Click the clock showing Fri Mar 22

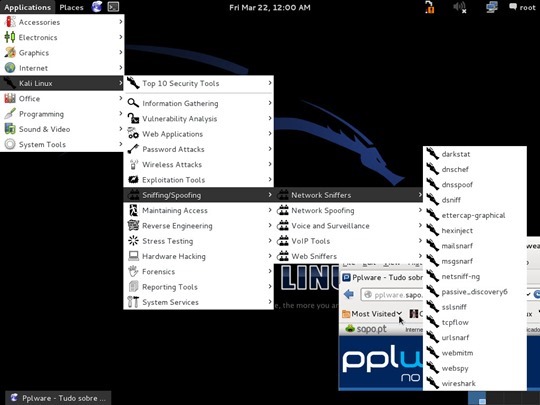click(x=270, y=8)
